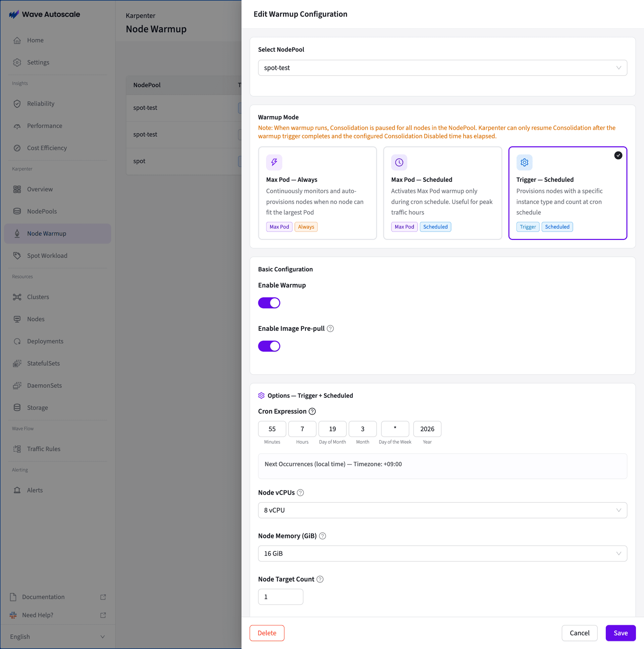Click the Save button
Screen dimensions: 644x649
[621, 634]
